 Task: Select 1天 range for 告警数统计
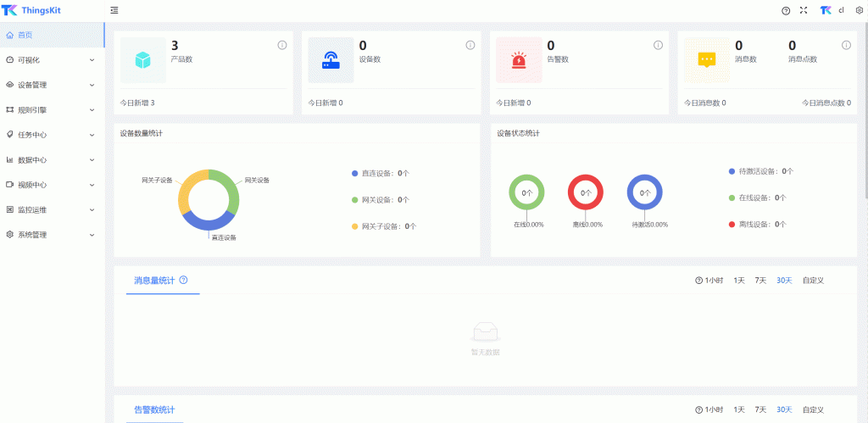pos(739,410)
